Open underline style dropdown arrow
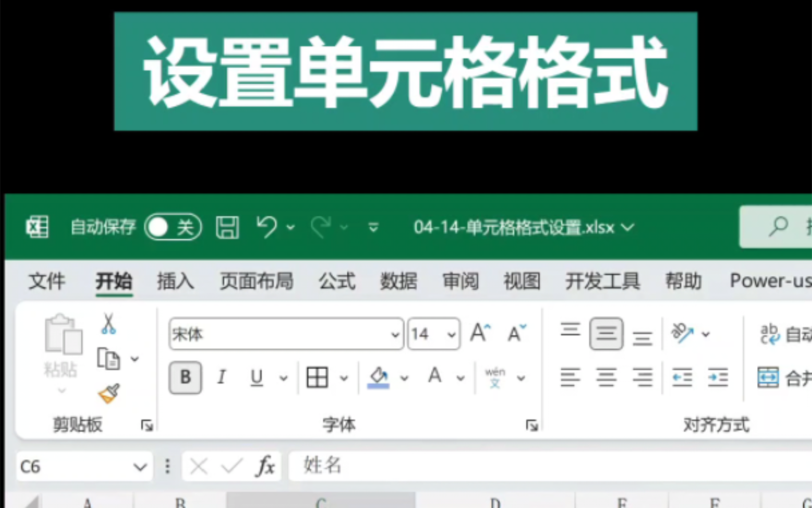 click(x=283, y=378)
